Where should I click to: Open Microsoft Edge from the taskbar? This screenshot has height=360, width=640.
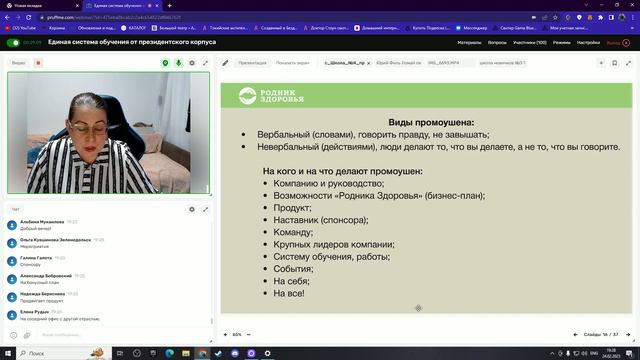169,353
